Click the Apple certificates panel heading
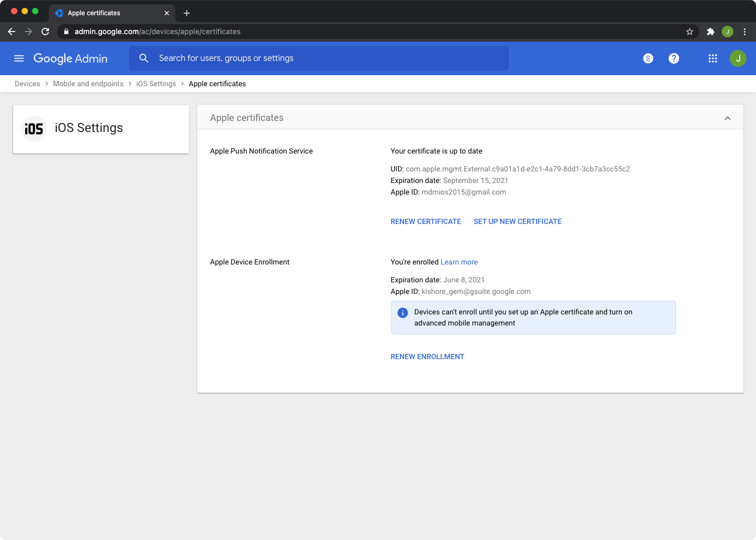 click(x=247, y=118)
